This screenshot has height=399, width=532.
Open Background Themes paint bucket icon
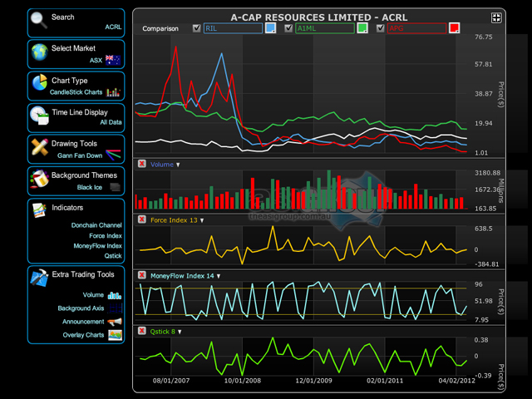39,179
